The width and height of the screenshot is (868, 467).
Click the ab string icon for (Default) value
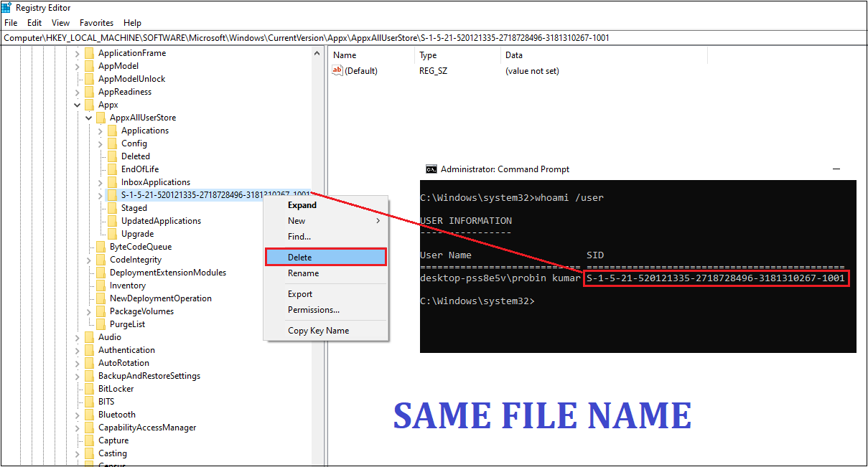pos(337,70)
